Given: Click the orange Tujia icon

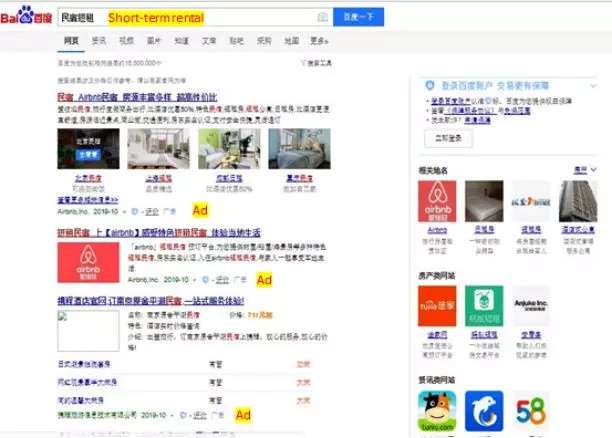Looking at the screenshot, I should [x=437, y=306].
